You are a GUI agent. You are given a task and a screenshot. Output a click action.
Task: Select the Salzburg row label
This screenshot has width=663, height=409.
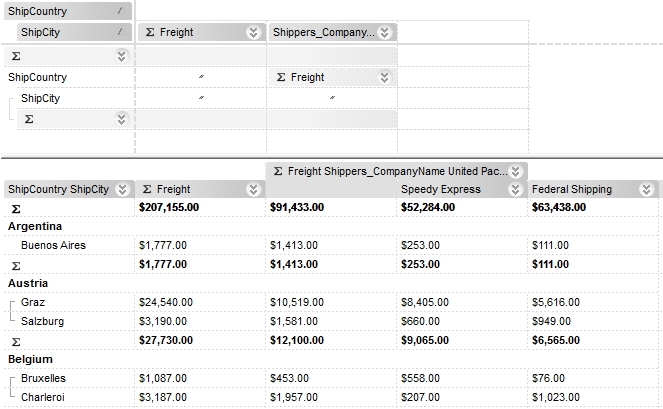[x=43, y=321]
